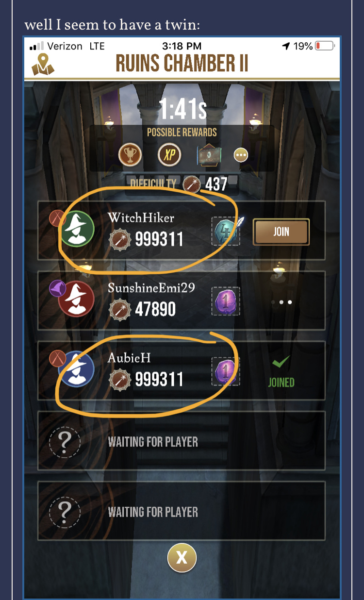Tap the first Waiting For Player slot
This screenshot has width=364, height=600.
click(x=181, y=441)
